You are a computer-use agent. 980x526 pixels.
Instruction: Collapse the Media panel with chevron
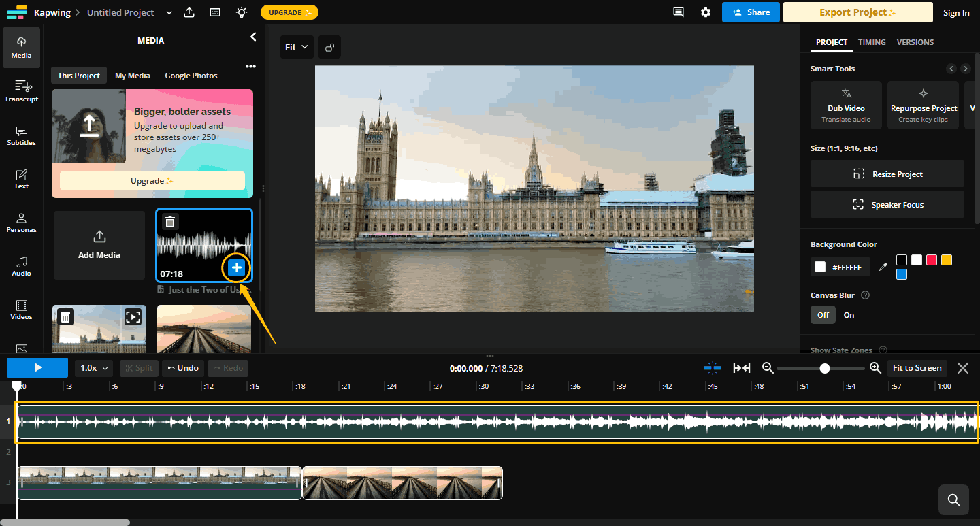click(x=252, y=37)
